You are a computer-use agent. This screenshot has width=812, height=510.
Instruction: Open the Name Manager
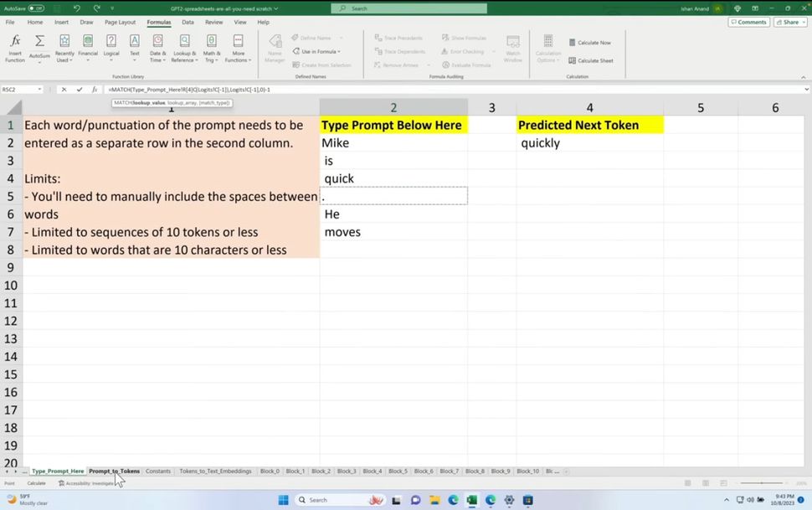275,48
